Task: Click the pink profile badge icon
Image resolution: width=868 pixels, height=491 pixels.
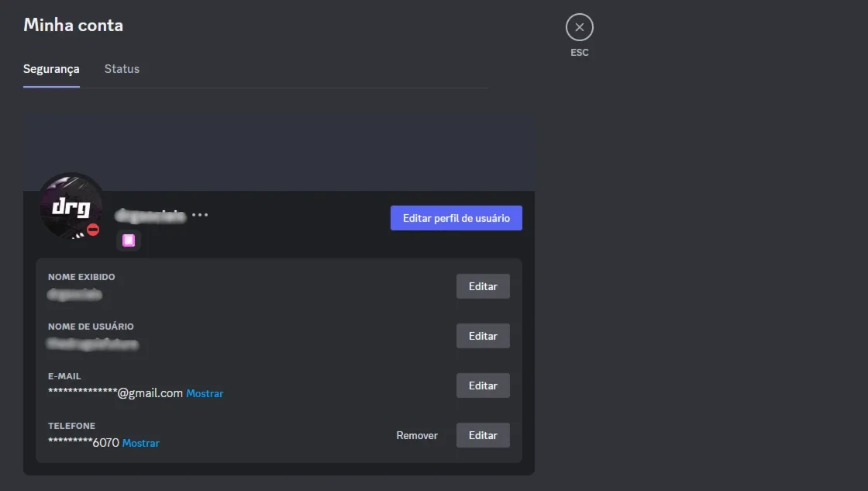Action: (129, 240)
